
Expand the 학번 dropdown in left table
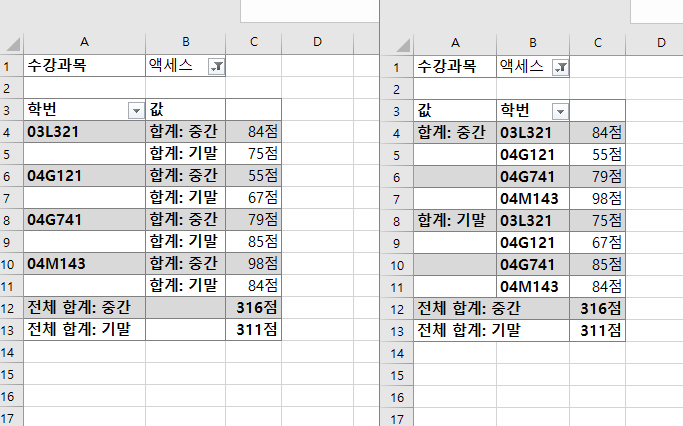(x=135, y=110)
